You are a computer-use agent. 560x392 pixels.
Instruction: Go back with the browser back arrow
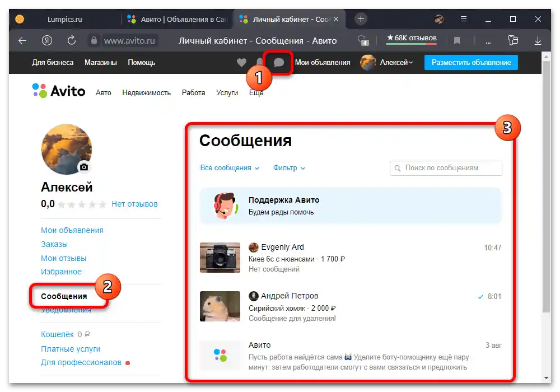pyautogui.click(x=22, y=41)
